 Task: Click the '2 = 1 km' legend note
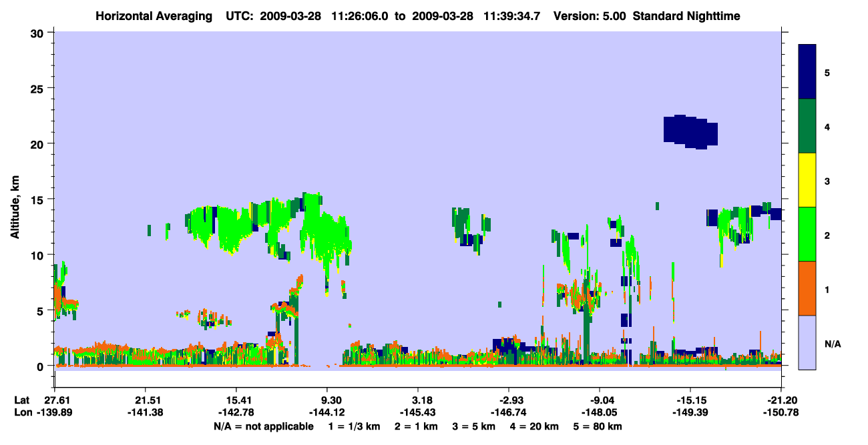pos(418,426)
